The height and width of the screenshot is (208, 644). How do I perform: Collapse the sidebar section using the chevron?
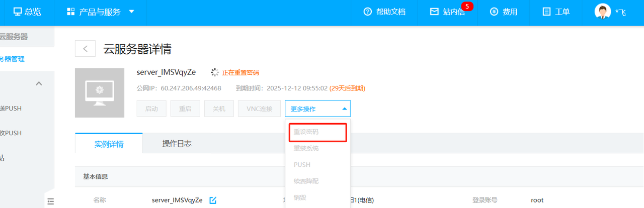pos(39,83)
